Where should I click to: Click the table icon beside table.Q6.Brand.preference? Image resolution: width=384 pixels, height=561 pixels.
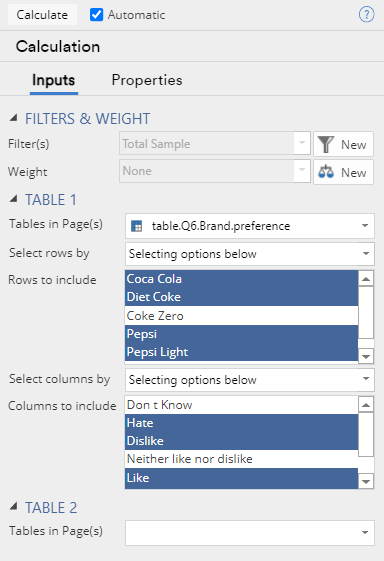click(136, 226)
